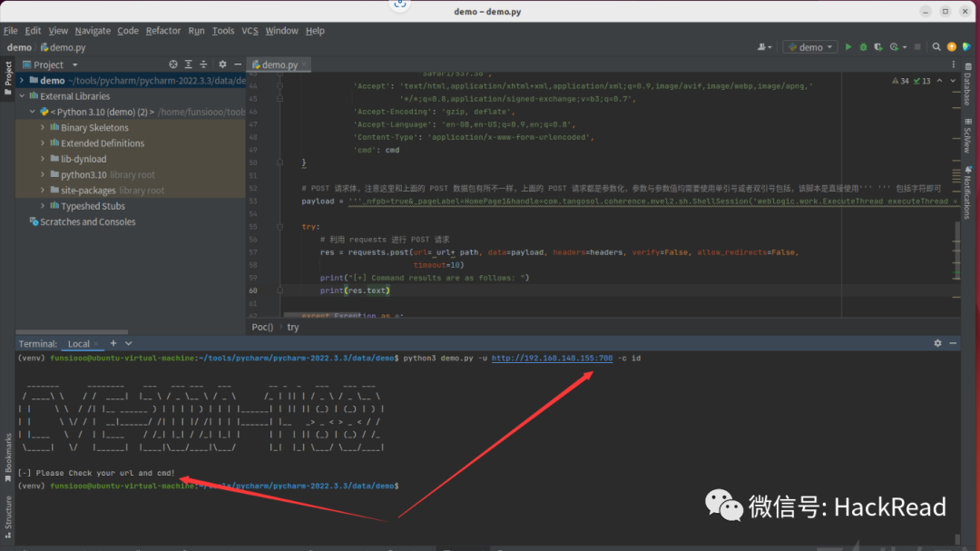This screenshot has width=980, height=551.
Task: Jump to next highlighted error arrow
Action: [x=953, y=81]
